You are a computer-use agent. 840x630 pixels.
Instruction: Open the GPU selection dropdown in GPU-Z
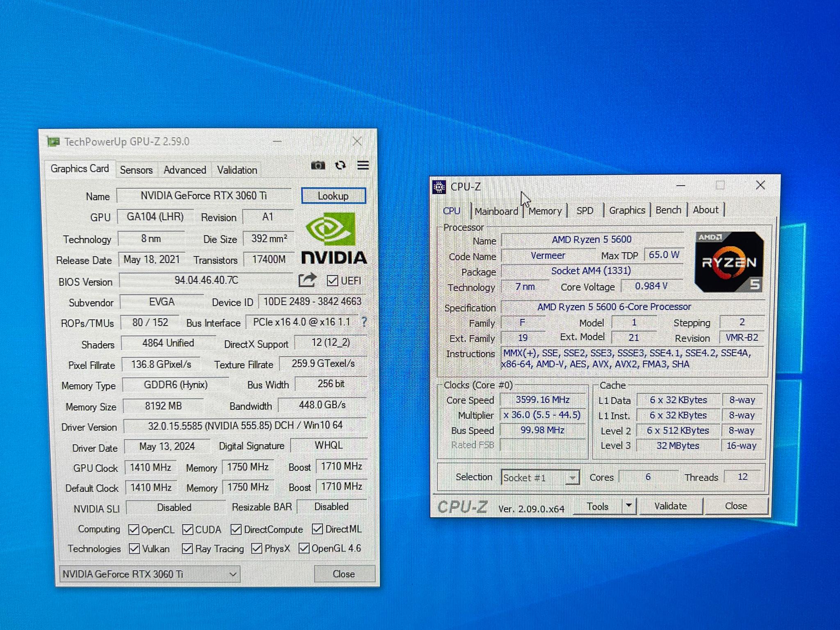coord(150,574)
